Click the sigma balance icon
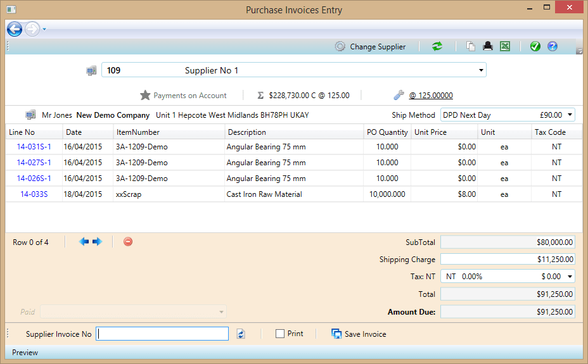The width and height of the screenshot is (588, 364). 260,96
